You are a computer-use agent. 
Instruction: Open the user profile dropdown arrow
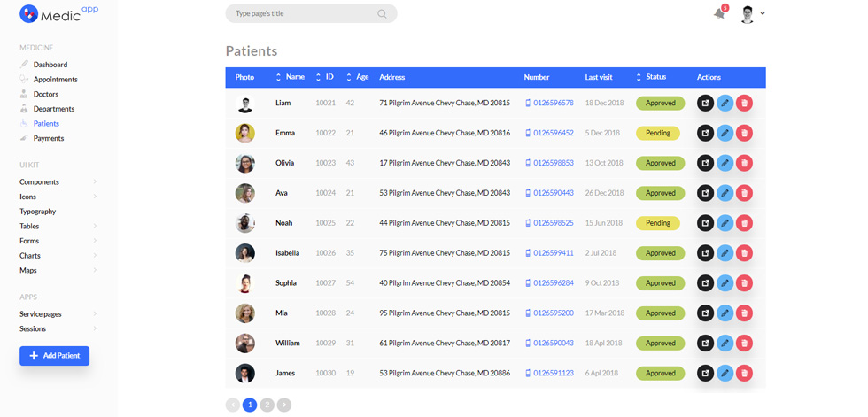763,13
